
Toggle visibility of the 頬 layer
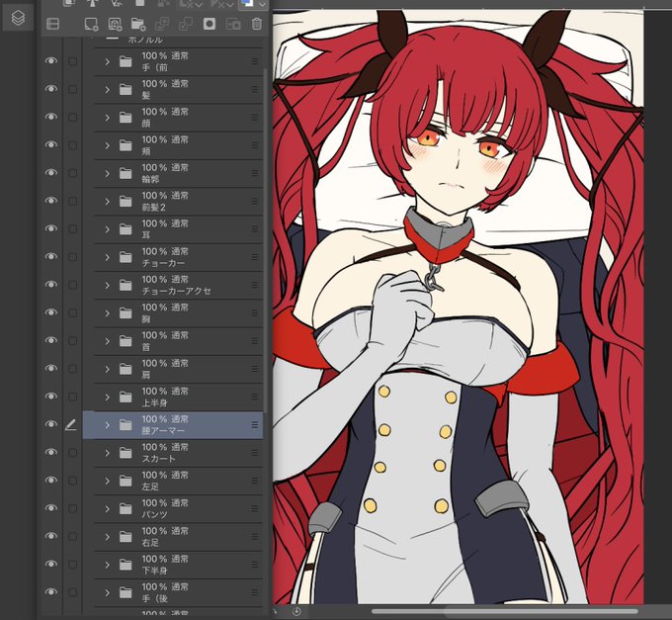[51, 144]
